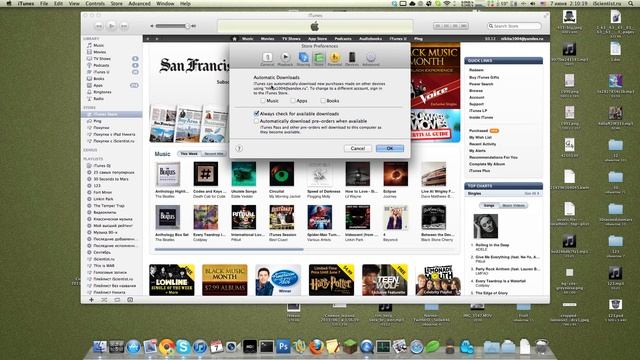
Task: Open Skype from the Dock
Action: (x=183, y=347)
